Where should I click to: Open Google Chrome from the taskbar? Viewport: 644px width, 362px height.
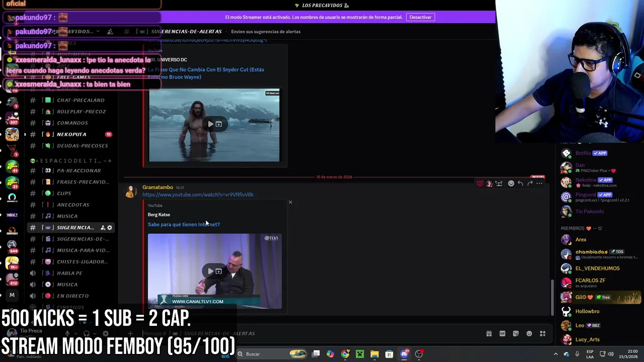(x=345, y=354)
